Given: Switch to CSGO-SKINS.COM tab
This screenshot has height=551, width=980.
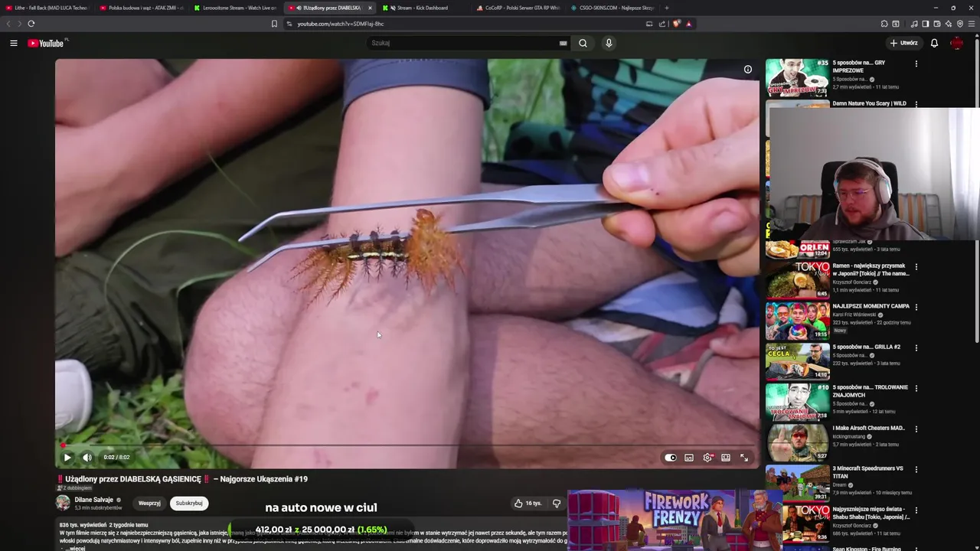Looking at the screenshot, I should coord(612,8).
